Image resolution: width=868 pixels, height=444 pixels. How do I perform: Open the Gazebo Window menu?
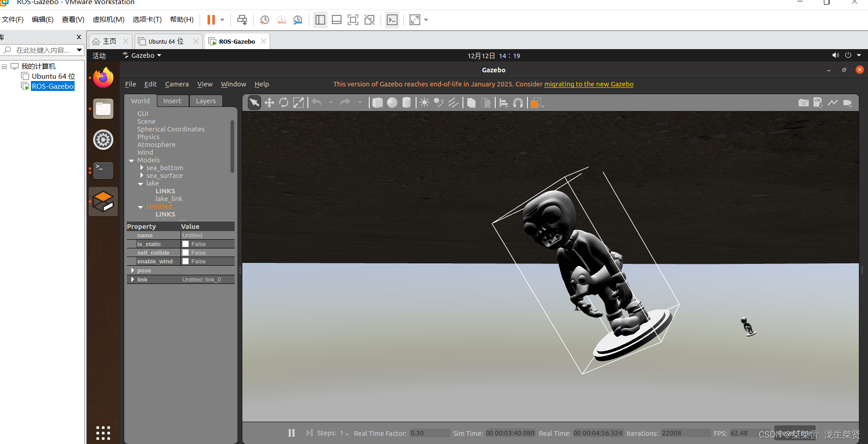233,84
